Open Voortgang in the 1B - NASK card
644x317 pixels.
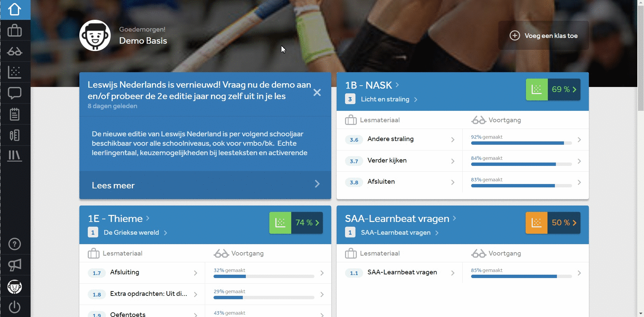point(496,120)
